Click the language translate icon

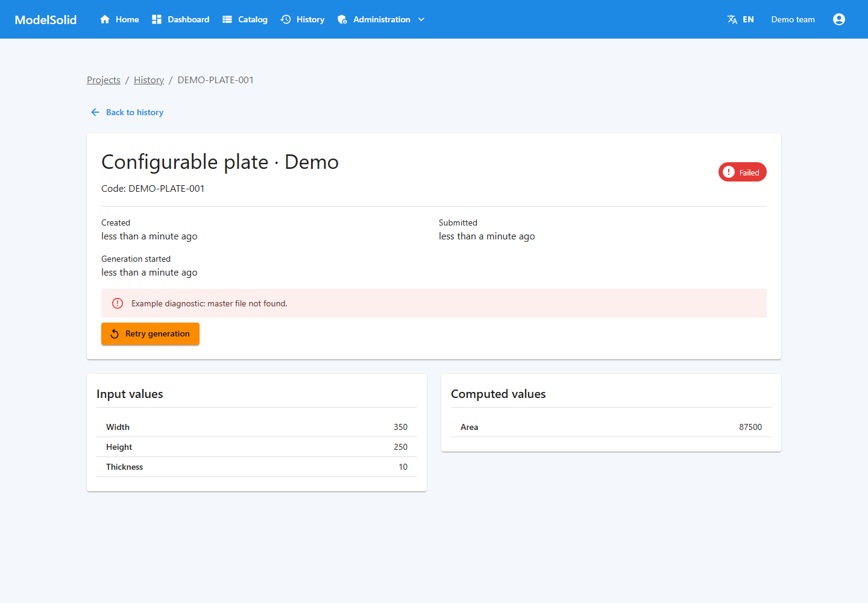[x=732, y=19]
